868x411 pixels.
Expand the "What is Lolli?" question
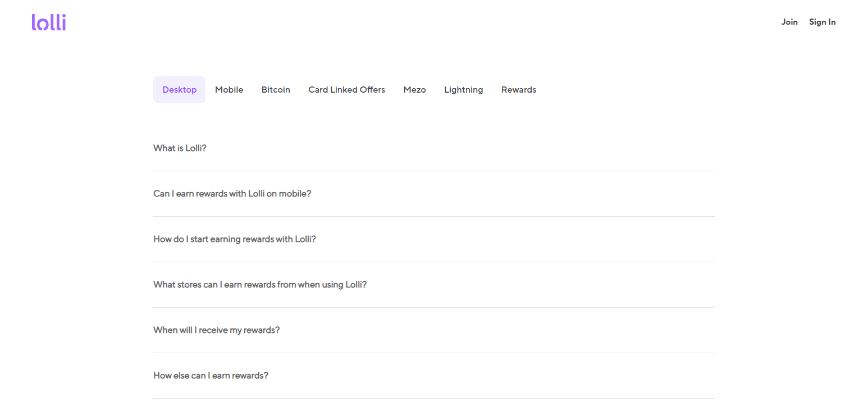click(x=434, y=148)
